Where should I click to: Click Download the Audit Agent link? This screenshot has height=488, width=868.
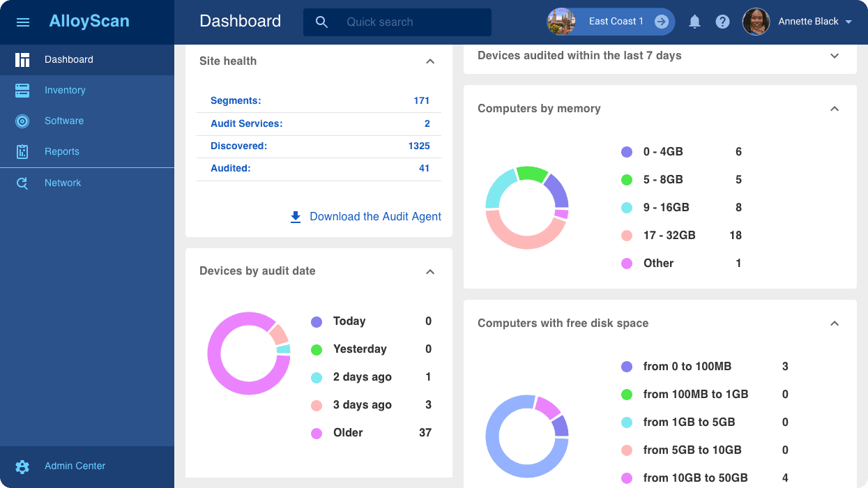375,217
